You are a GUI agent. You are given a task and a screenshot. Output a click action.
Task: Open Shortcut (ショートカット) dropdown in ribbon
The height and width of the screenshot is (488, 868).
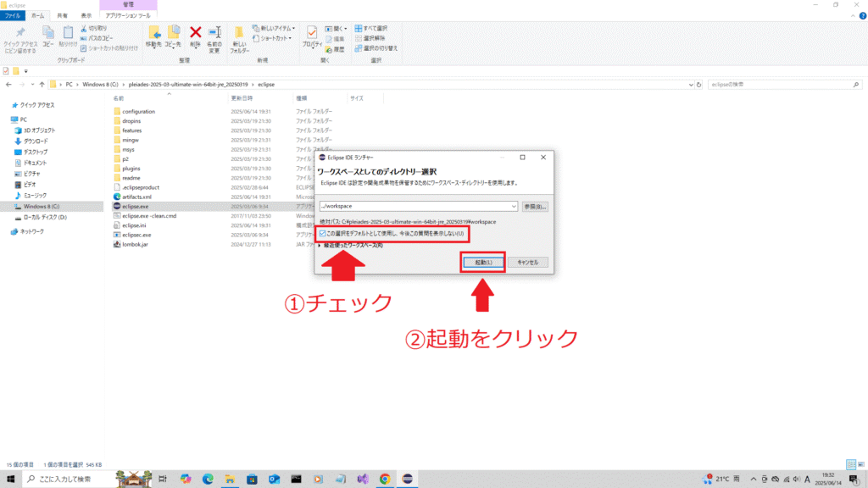pyautogui.click(x=272, y=38)
